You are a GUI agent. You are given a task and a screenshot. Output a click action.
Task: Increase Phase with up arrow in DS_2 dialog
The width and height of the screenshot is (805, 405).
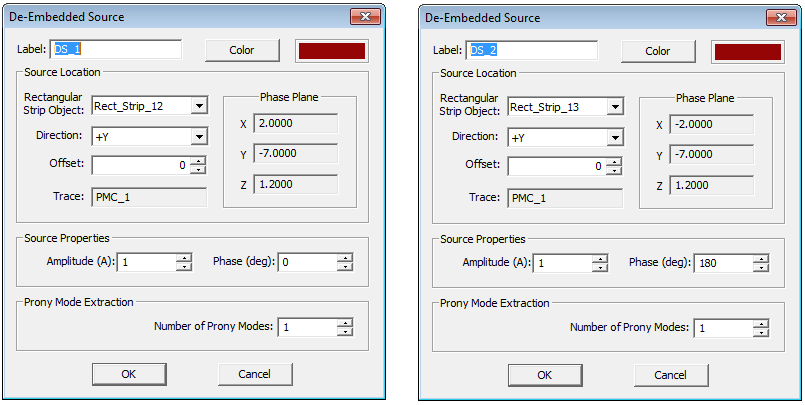761,259
